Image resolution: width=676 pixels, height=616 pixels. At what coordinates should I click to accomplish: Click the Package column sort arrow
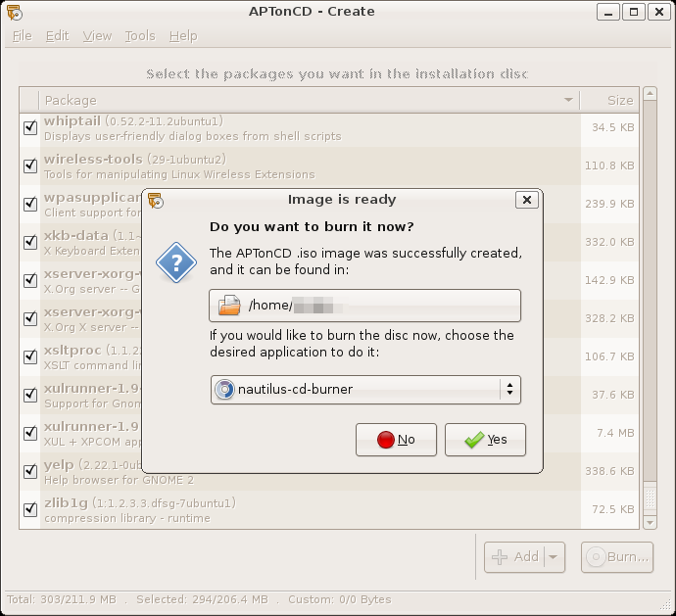568,100
